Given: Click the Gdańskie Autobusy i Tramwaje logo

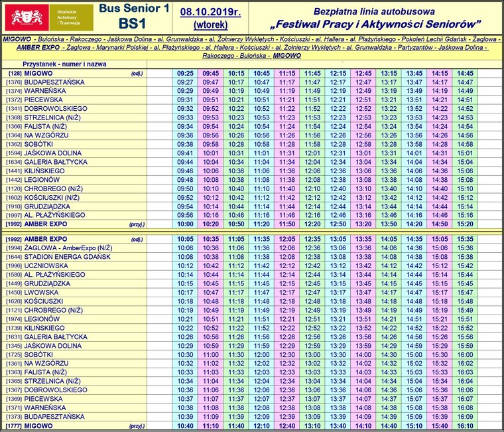Looking at the screenshot, I should [49, 17].
